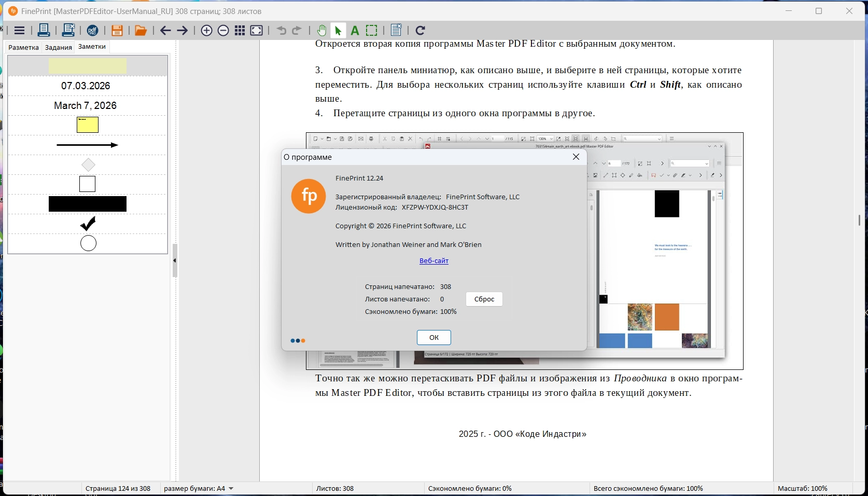The image size is (868, 496).
Task: Choose the grey diamond shape stamp
Action: click(x=88, y=164)
